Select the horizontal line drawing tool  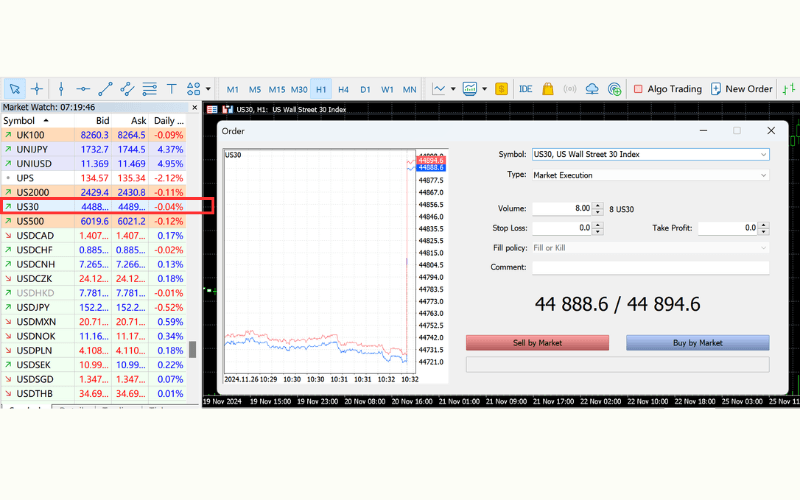pyautogui.click(x=83, y=89)
